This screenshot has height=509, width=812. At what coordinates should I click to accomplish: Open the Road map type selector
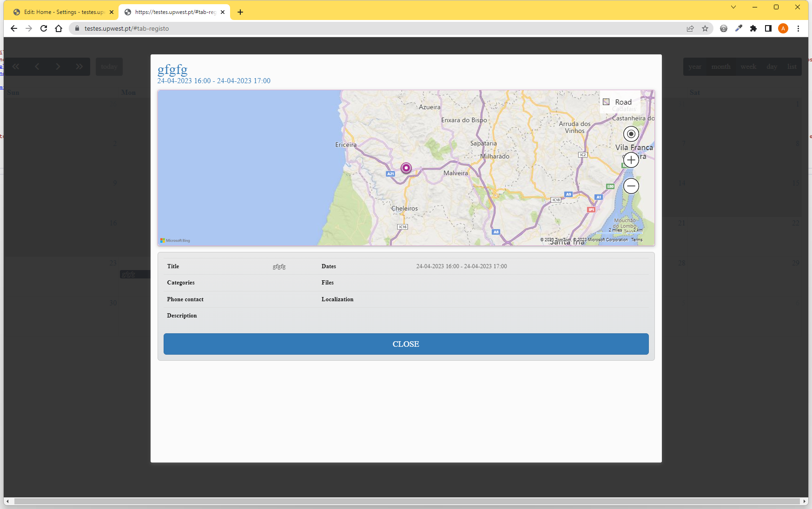tap(620, 102)
